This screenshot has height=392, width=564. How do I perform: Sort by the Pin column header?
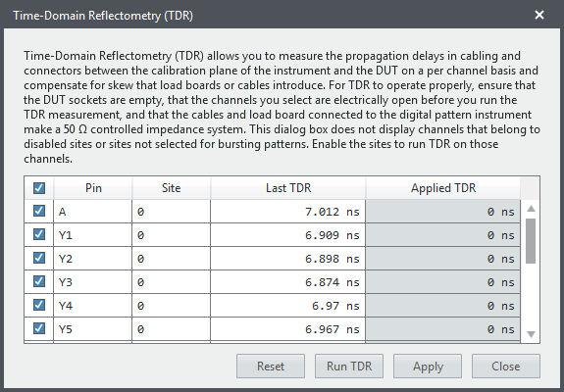[x=93, y=188]
